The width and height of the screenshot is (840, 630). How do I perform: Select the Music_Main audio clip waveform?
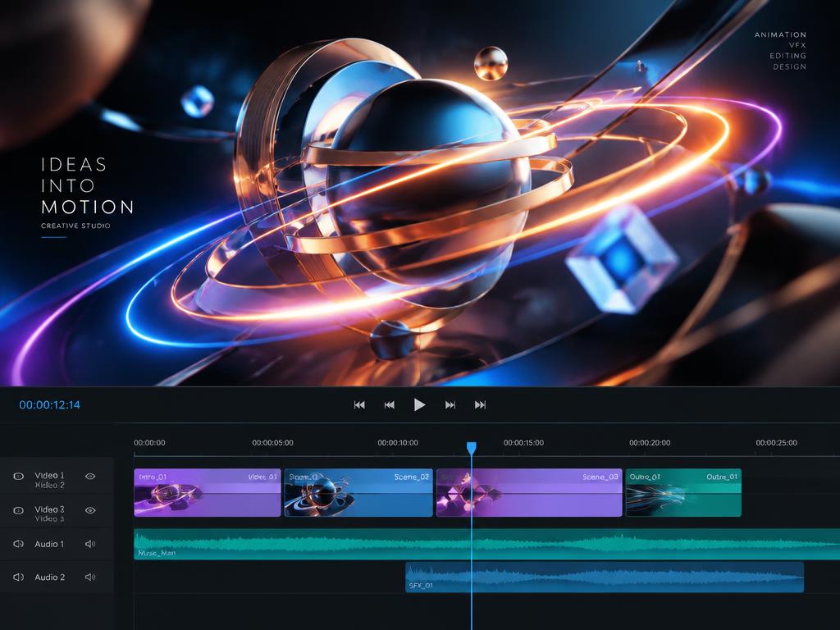487,545
